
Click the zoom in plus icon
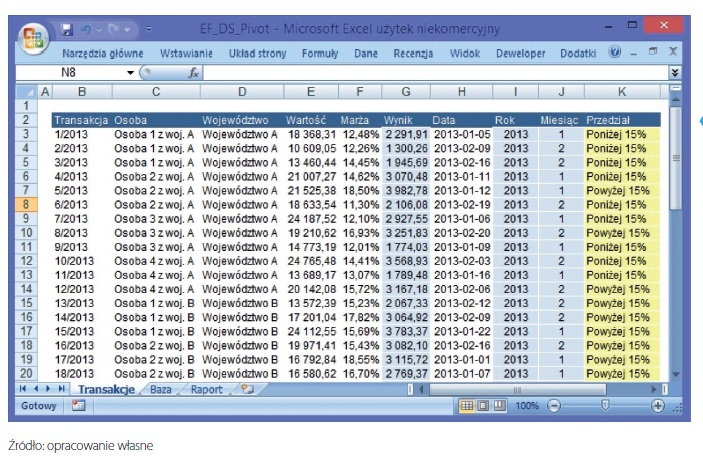pyautogui.click(x=657, y=406)
